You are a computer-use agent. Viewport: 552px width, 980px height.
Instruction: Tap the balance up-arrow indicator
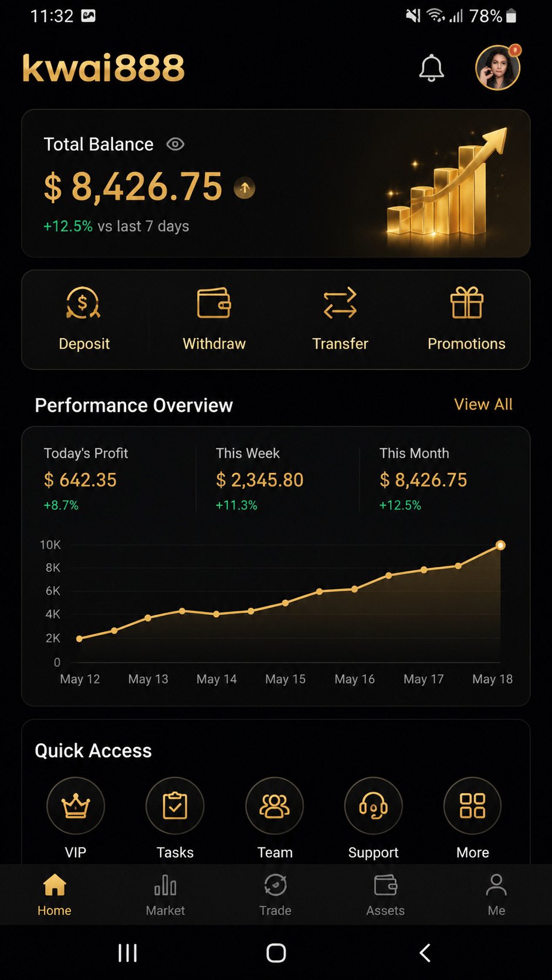point(245,188)
